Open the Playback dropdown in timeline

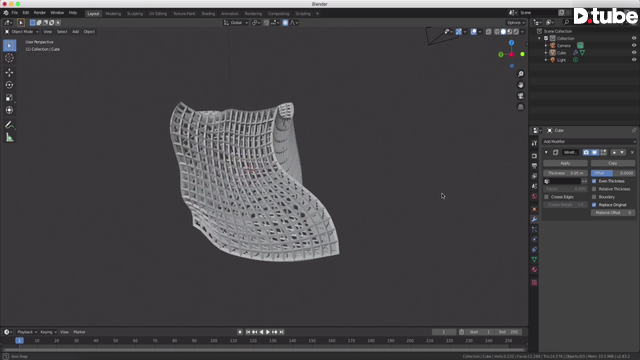[27, 332]
